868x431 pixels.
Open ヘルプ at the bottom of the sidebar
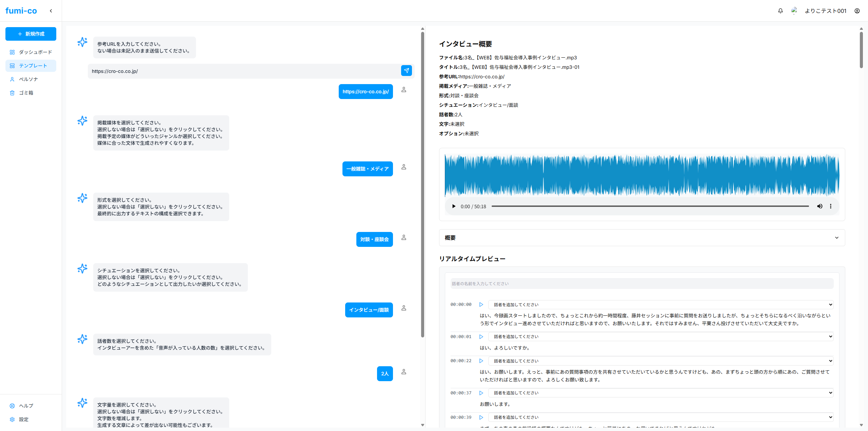tap(25, 406)
